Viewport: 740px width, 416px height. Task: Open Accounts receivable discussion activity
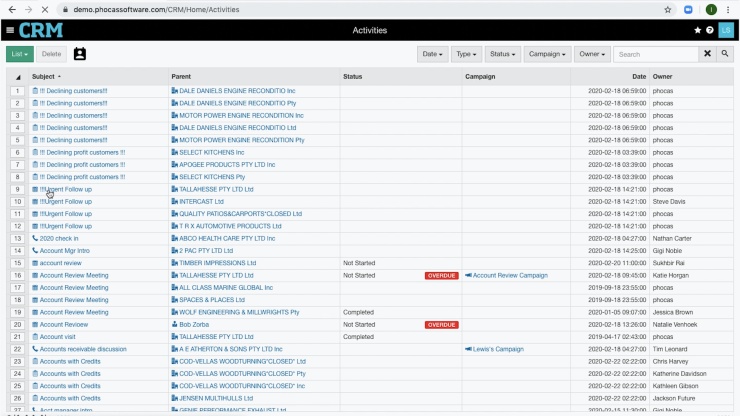(83, 349)
